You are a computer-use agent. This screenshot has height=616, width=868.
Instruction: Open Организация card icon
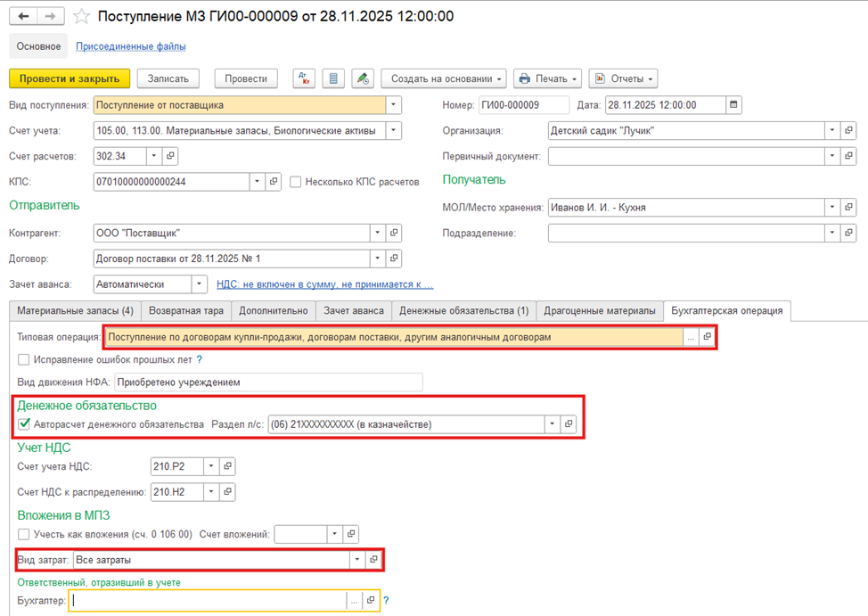point(848,131)
